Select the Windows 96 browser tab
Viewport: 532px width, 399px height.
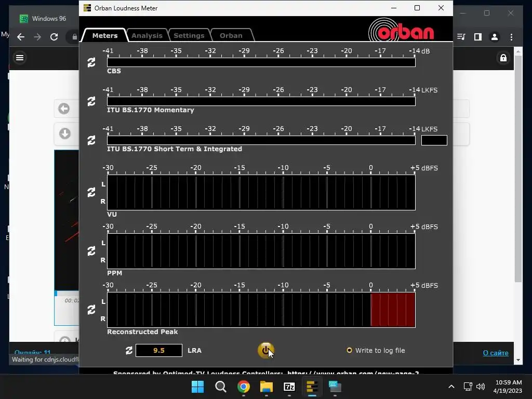(x=44, y=19)
